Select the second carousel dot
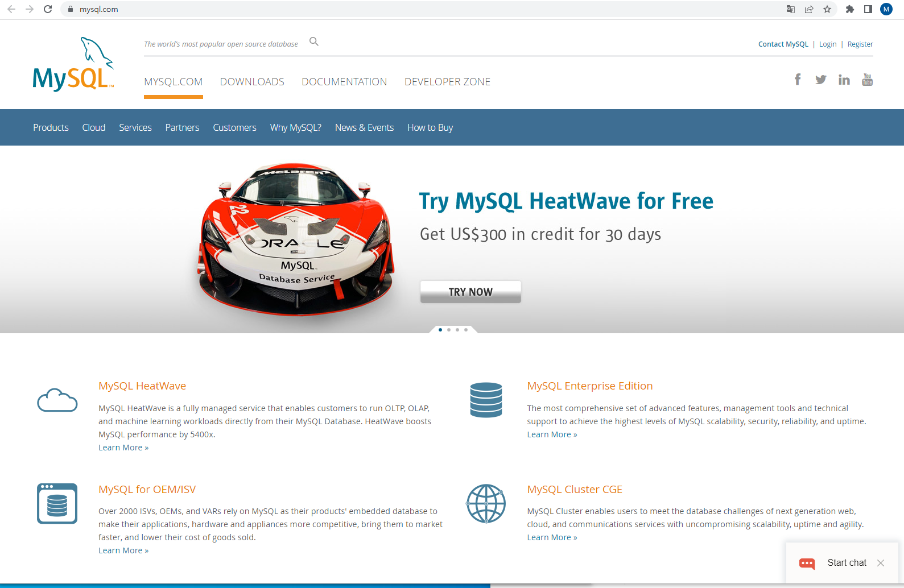 coord(449,330)
